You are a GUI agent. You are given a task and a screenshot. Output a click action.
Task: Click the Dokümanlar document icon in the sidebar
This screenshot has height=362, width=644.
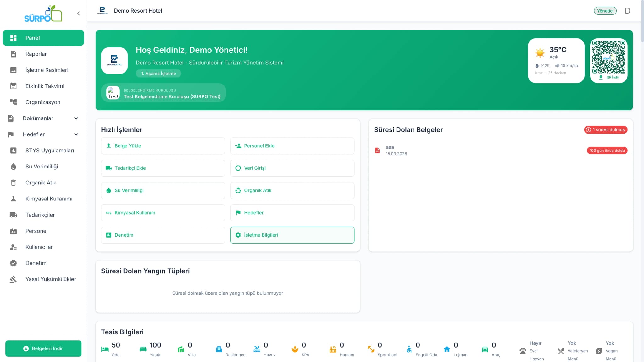(x=11, y=118)
